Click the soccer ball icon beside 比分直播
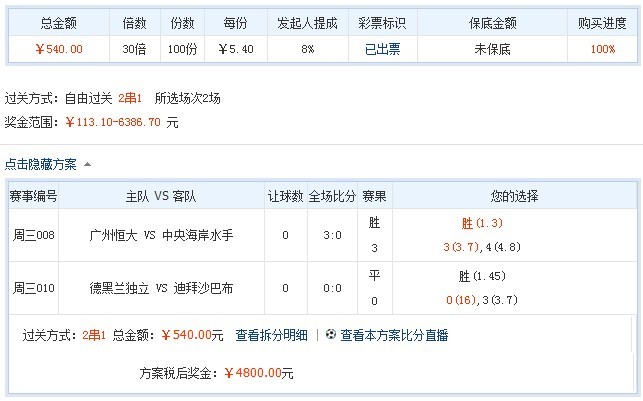This screenshot has width=643, height=401. pos(331,335)
